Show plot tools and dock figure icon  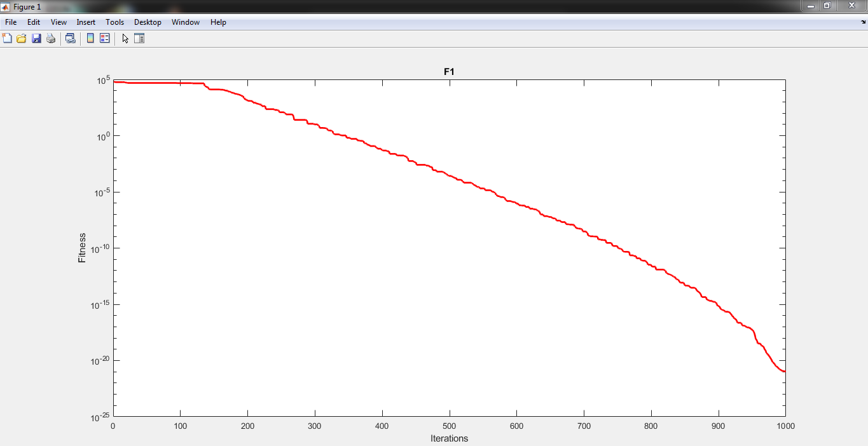[139, 38]
